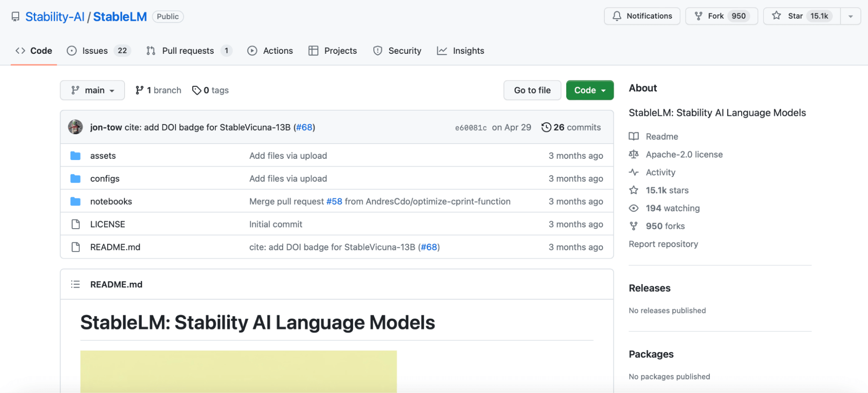This screenshot has width=868, height=393.
Task: Click the Activity pulse icon
Action: (634, 172)
